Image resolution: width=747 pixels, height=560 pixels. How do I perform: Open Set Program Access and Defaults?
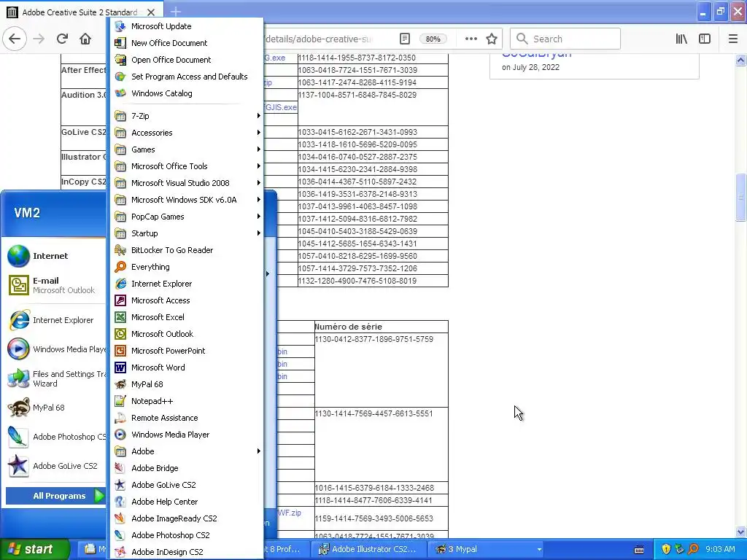[186, 76]
